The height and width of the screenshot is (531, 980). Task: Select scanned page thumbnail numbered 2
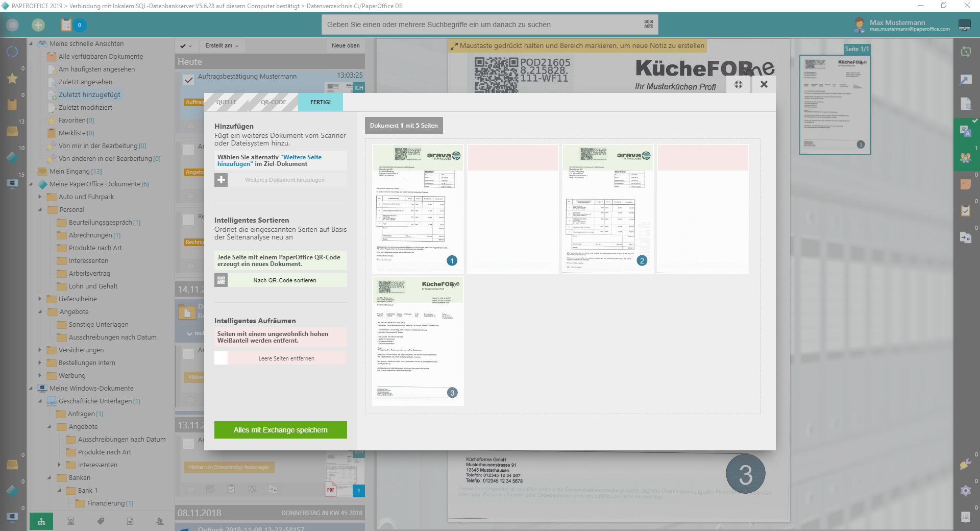pos(607,209)
